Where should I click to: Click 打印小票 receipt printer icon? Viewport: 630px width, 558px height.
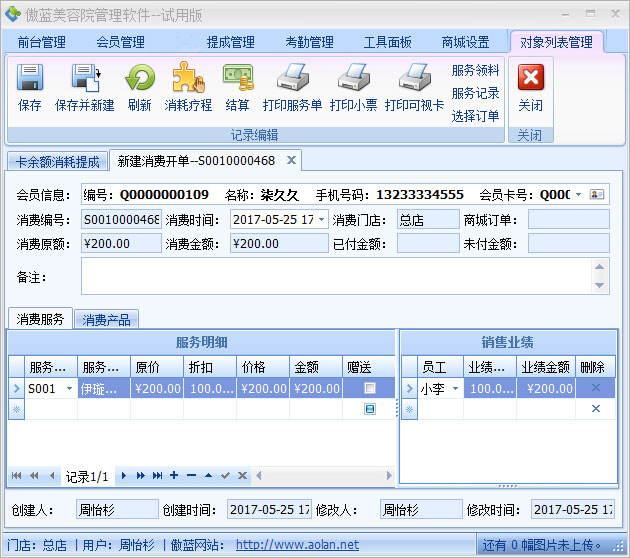(352, 79)
